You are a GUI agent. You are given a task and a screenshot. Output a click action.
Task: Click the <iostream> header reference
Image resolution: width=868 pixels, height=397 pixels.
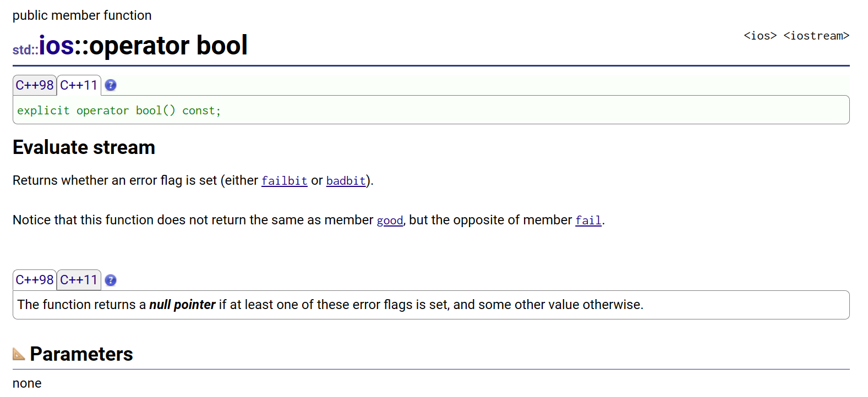click(816, 36)
